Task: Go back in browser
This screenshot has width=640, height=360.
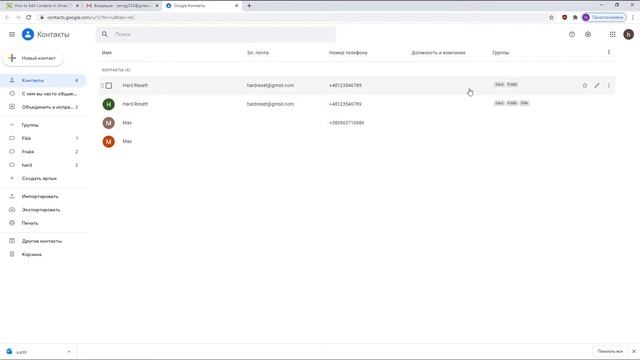Action: [x=7, y=18]
